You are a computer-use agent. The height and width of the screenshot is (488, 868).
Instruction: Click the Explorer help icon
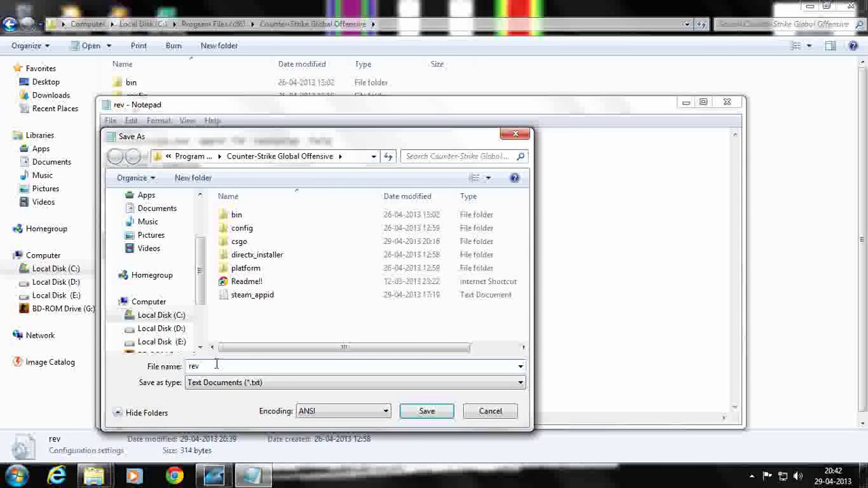coord(853,45)
